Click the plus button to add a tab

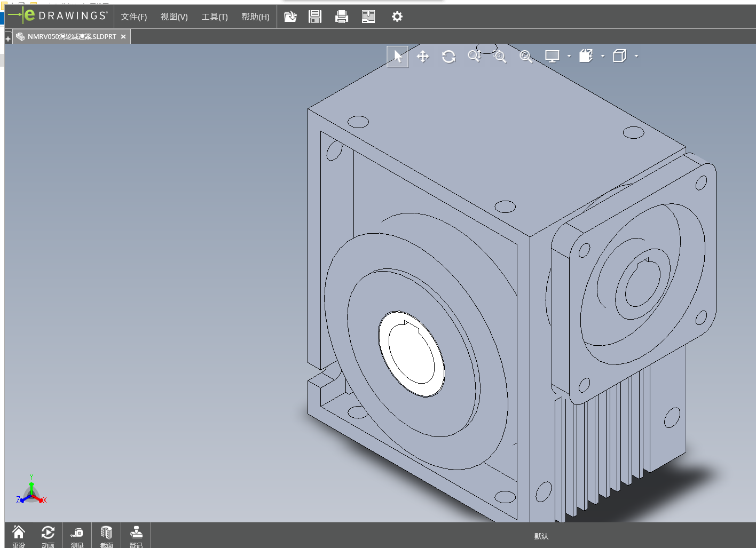click(x=8, y=38)
